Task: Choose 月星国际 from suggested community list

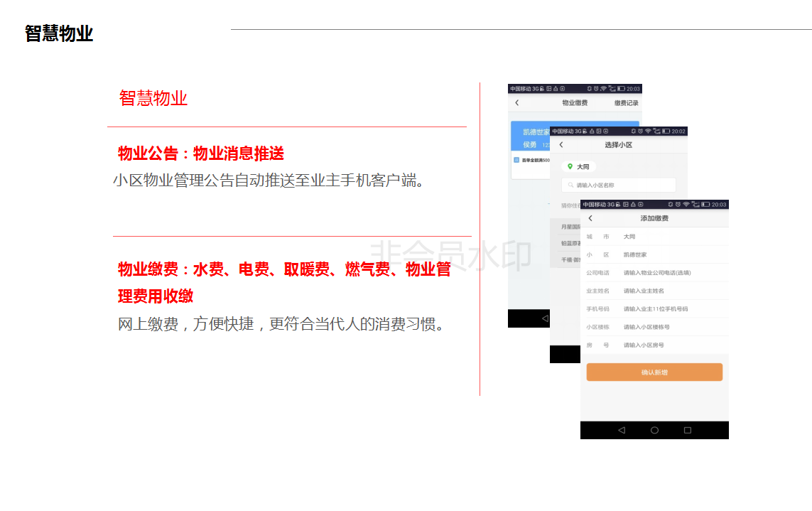Action: tap(565, 227)
